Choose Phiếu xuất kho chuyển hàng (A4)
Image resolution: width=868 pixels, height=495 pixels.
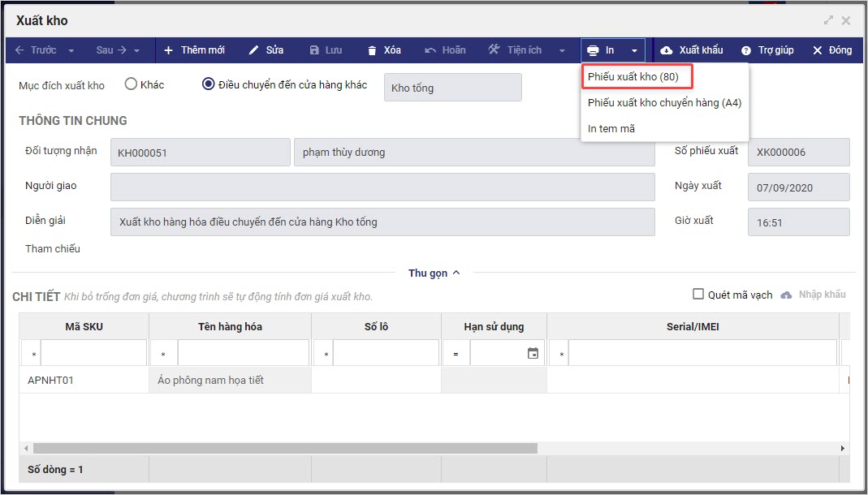pos(664,103)
